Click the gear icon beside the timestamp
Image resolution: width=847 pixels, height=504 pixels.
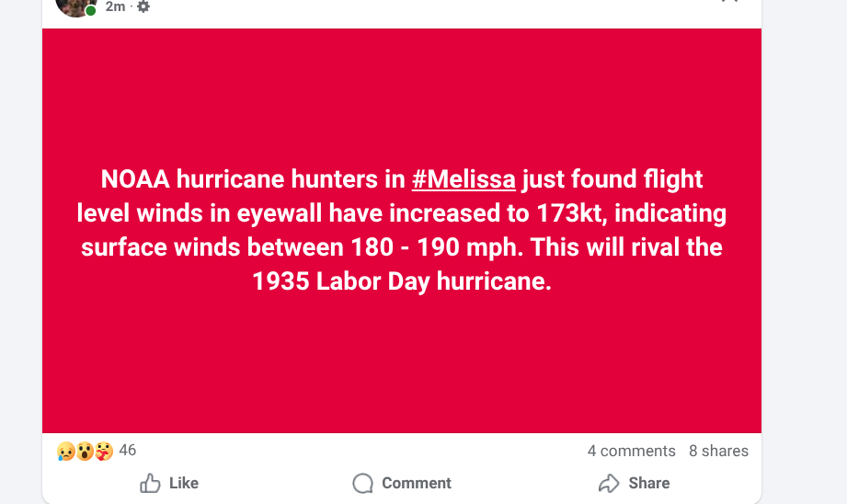[143, 6]
